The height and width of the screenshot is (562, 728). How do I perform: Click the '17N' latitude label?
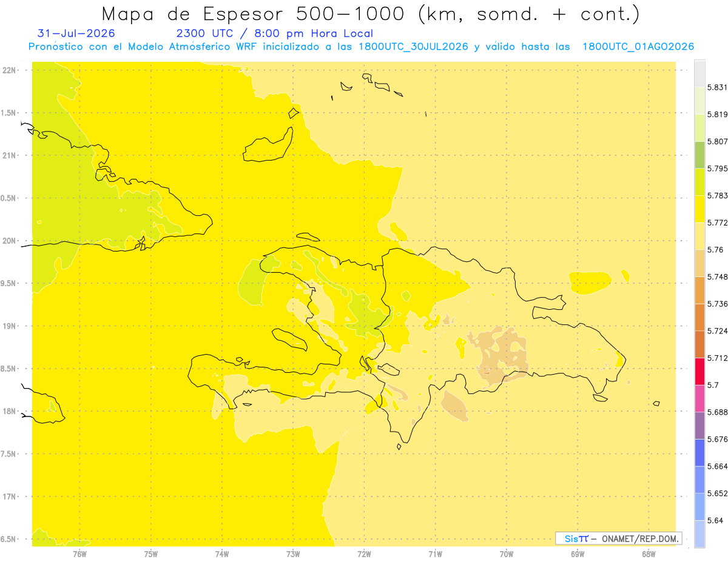9,497
